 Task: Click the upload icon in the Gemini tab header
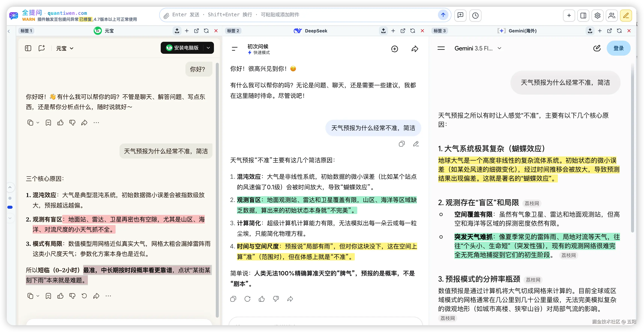pyautogui.click(x=590, y=31)
